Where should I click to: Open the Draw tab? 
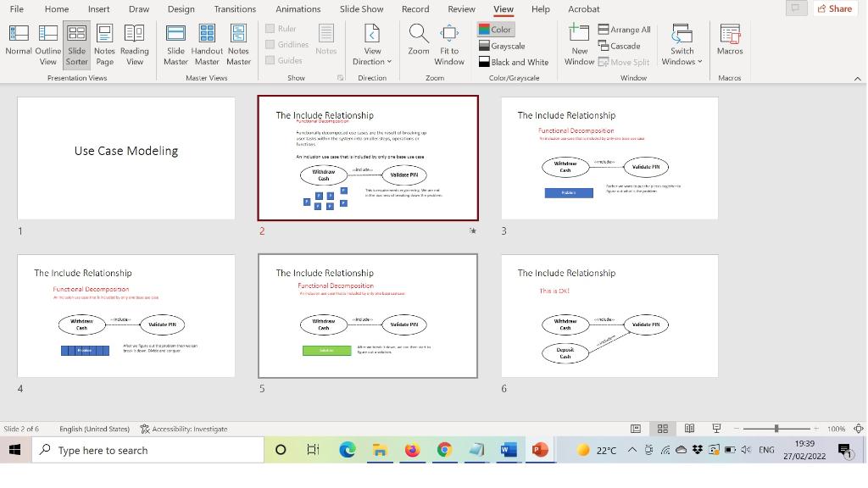tap(139, 8)
